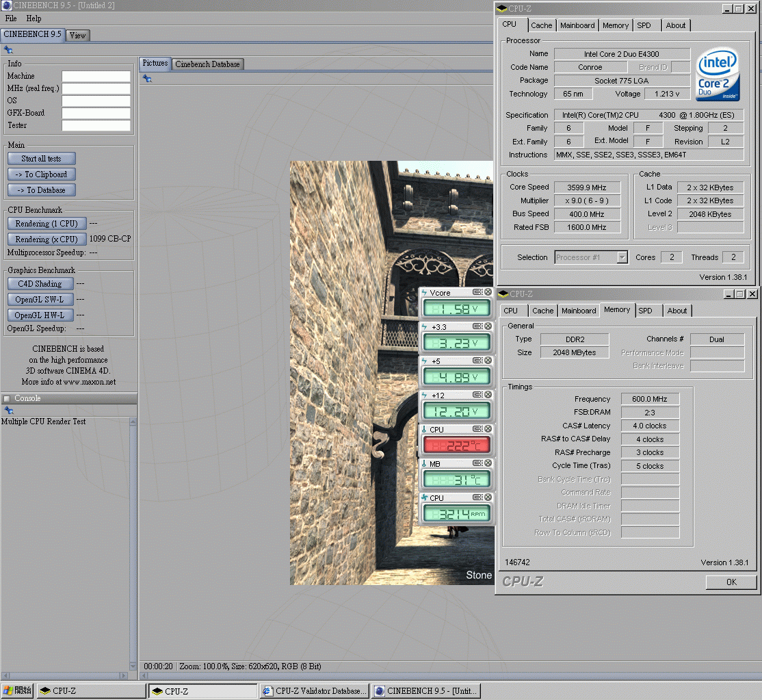Click the console horizontal scrollbar right arrow
Image resolution: width=762 pixels, height=700 pixels.
pos(123,675)
